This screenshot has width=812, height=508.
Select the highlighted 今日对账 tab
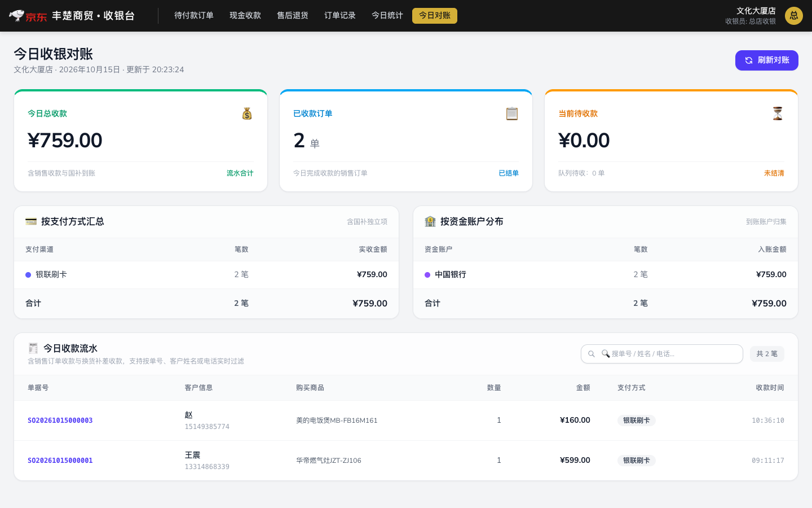click(x=435, y=16)
